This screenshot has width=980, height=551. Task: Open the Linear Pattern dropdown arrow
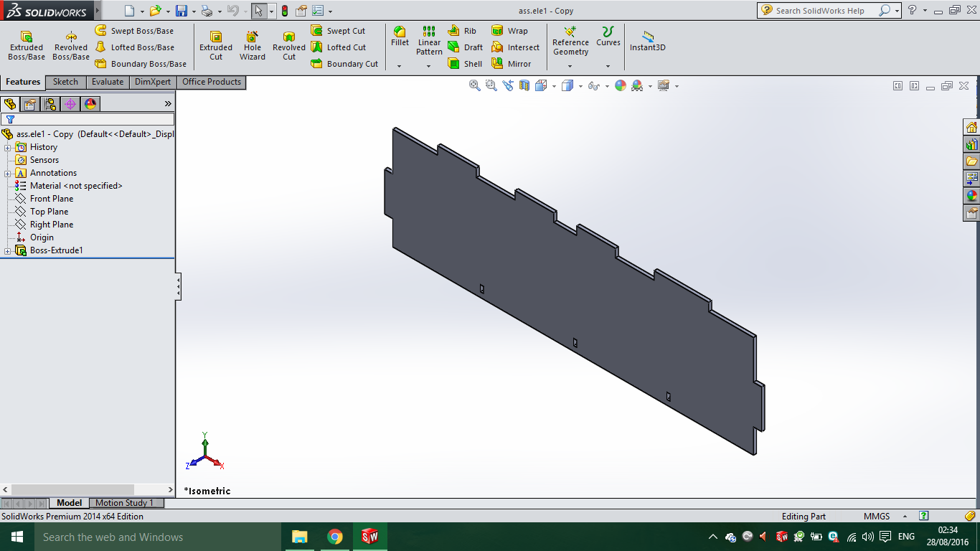429,66
